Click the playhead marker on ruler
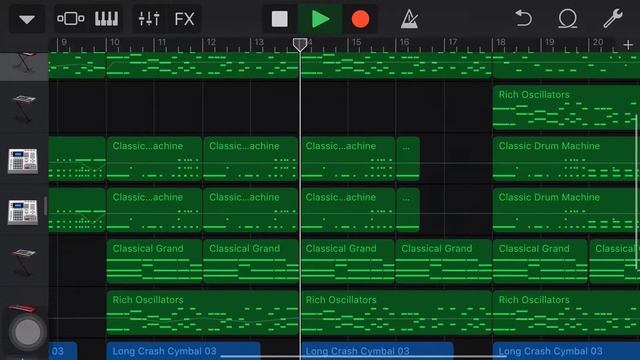 pos(300,44)
